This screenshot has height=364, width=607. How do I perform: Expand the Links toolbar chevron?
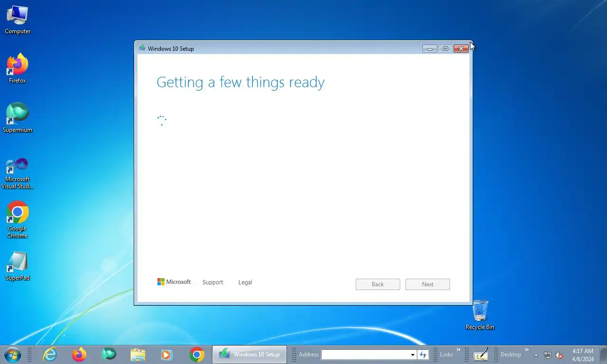click(x=459, y=350)
